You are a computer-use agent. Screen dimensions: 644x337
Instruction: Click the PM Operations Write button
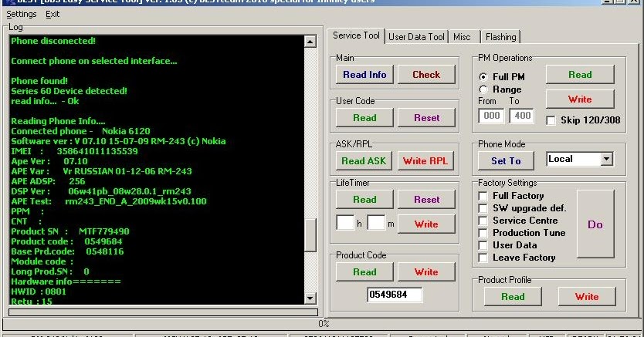[580, 99]
